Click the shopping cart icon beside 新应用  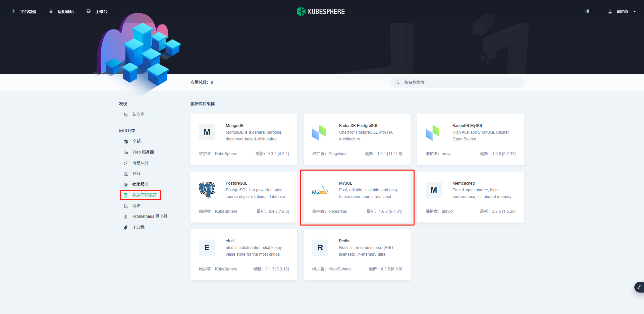coord(126,115)
